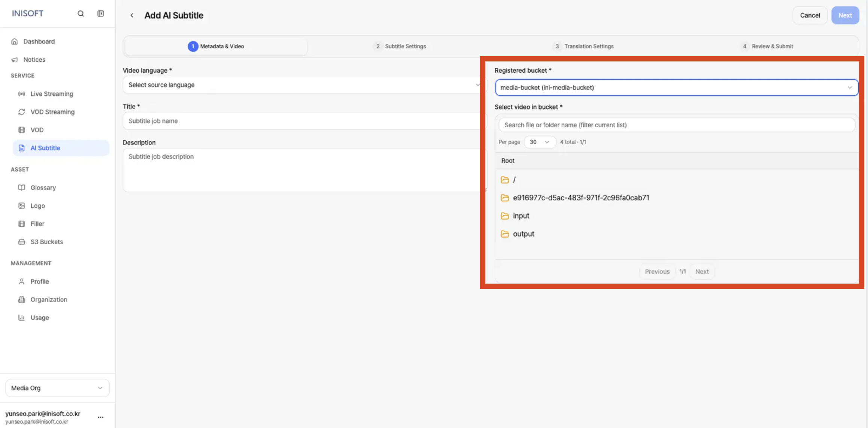868x428 pixels.
Task: Collapse sidebar with the panel toggle icon
Action: 100,13
